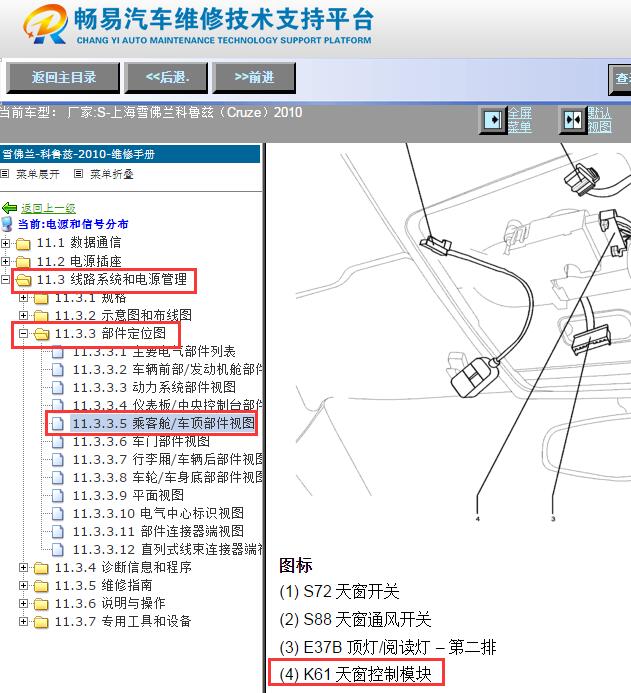Viewport: 631px width, 693px height.
Task: Open 11.3.2 示意图和布线图 label
Action: pyautogui.click(x=123, y=315)
